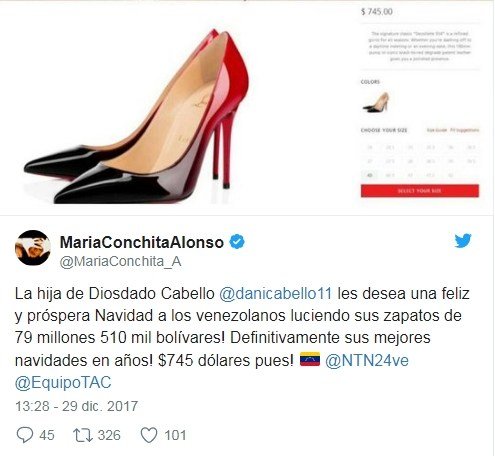Open the tweet timestamp 13:28 - 29 dic. 2017
Viewport: 495px width, 456px height.
coord(76,406)
